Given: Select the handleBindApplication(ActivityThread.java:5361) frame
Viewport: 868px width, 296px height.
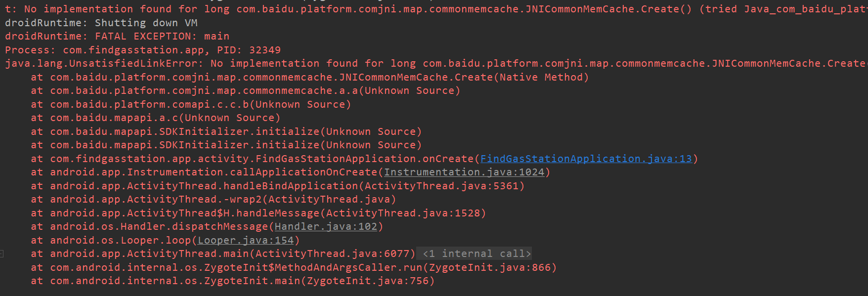Looking at the screenshot, I should tap(278, 186).
